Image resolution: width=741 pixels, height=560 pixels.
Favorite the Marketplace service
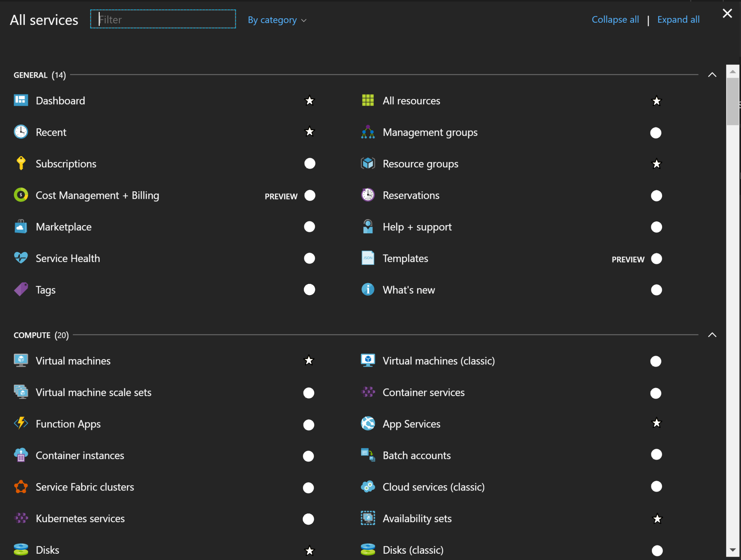tap(309, 227)
